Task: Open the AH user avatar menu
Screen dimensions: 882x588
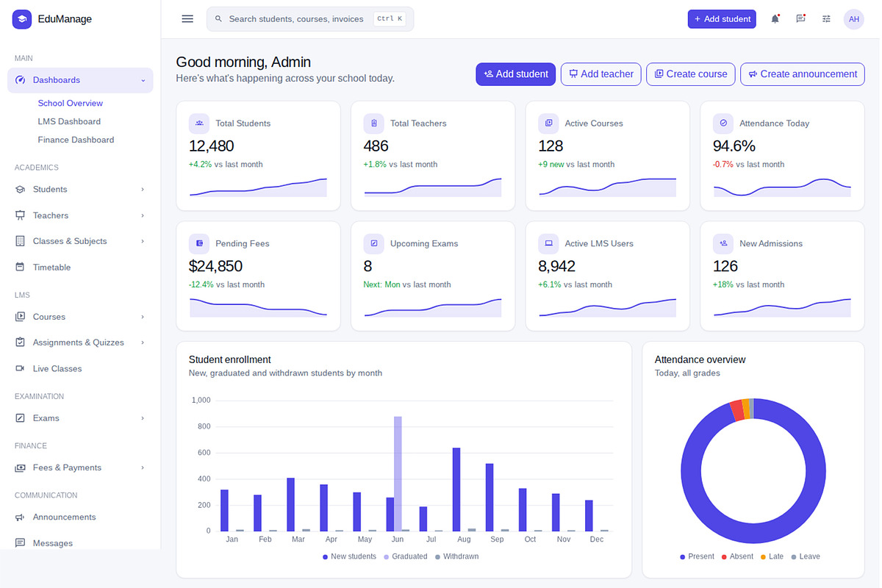Action: click(853, 19)
